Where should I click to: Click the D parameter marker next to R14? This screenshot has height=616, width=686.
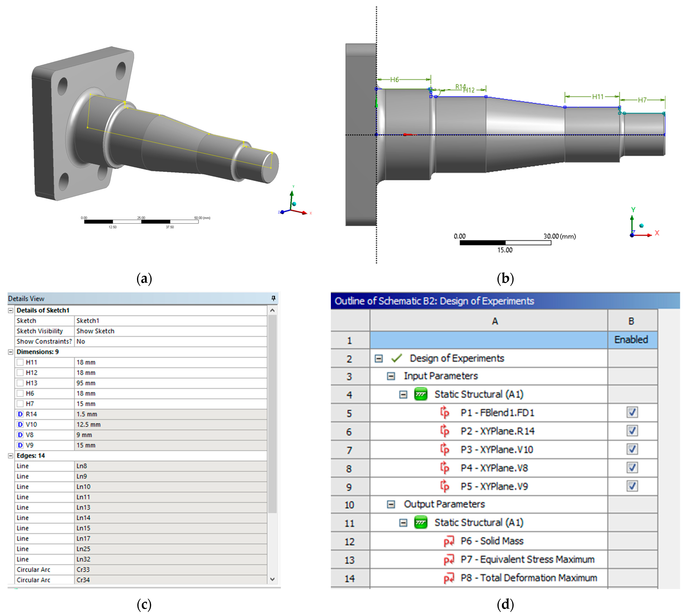[20, 414]
